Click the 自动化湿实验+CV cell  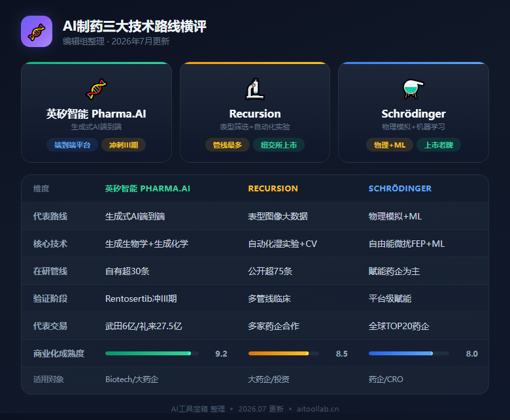[x=282, y=244]
